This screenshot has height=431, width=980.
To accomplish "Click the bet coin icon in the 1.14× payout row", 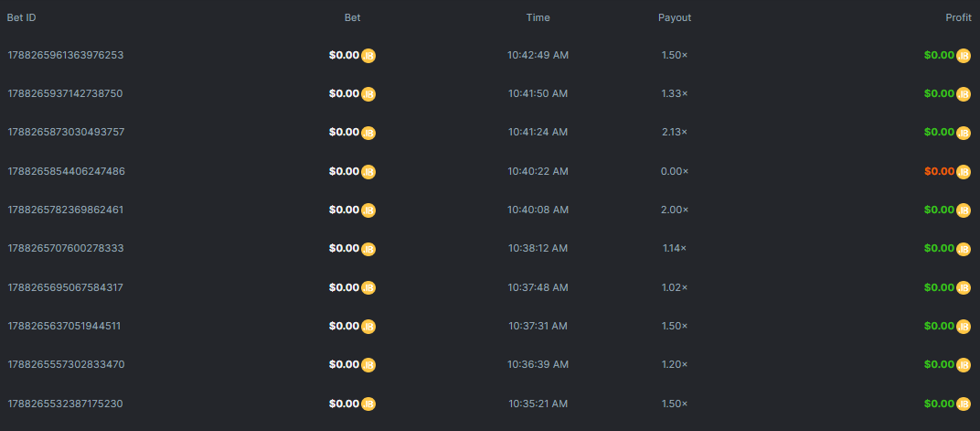I will (x=368, y=249).
